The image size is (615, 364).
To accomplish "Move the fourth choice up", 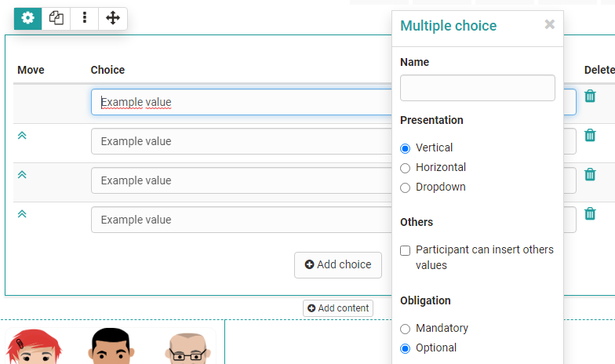I will click(22, 213).
